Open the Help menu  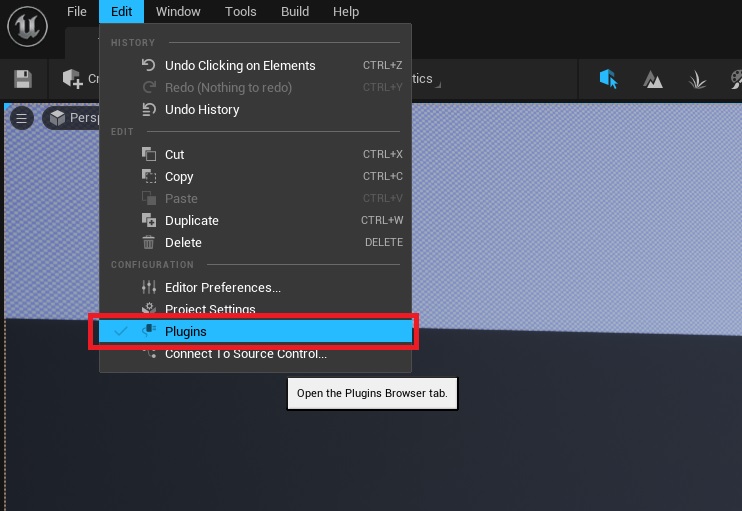(x=346, y=12)
